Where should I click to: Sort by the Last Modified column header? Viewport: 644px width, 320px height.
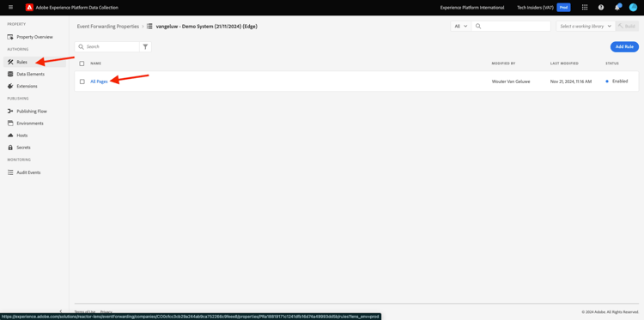[564, 63]
